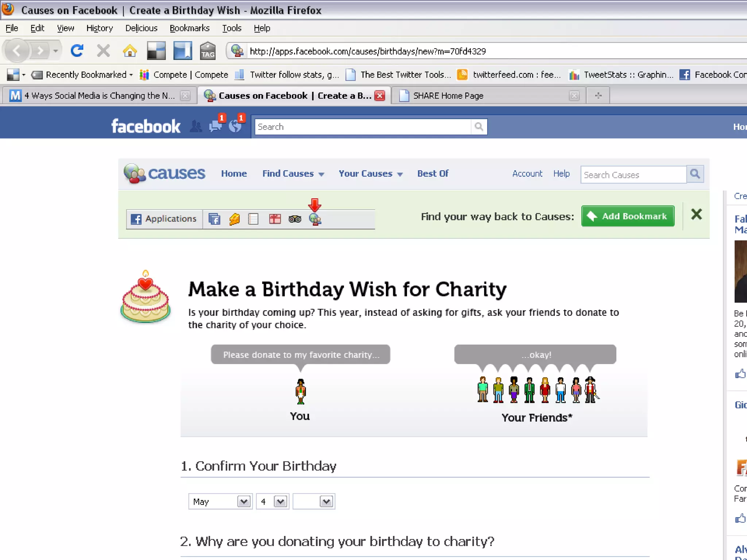Open the birthday month dropdown showing May
Screen dimensions: 747x560
pos(220,502)
